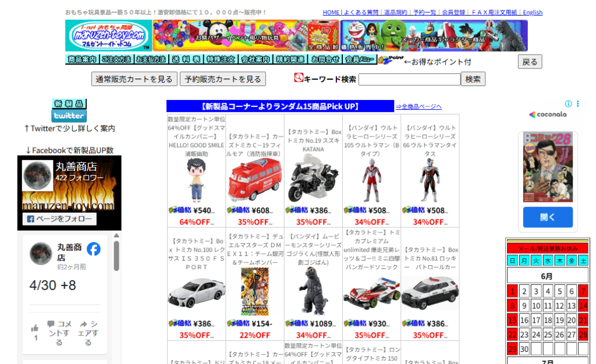596x364 pixels.
Task: Click 予約販売カートを見る button
Action: 223,79
